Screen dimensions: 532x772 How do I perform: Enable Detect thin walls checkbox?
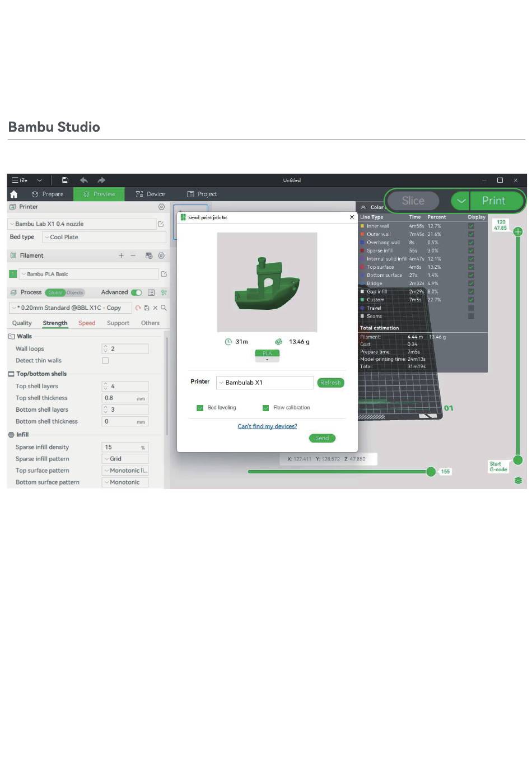click(x=105, y=361)
